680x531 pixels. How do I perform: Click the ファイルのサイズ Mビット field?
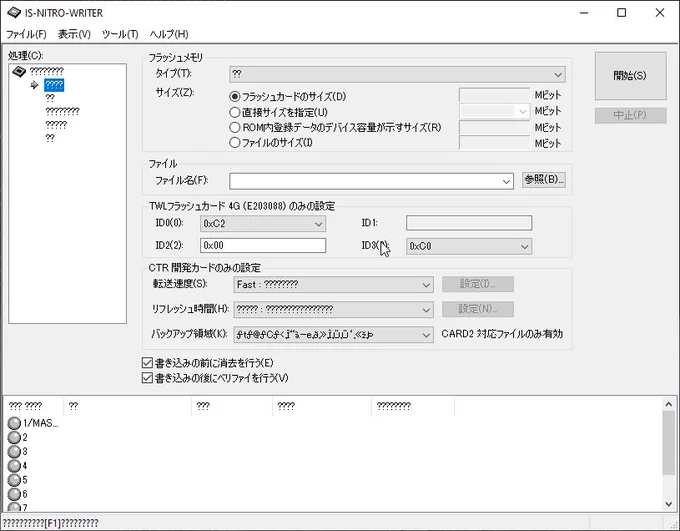point(494,143)
